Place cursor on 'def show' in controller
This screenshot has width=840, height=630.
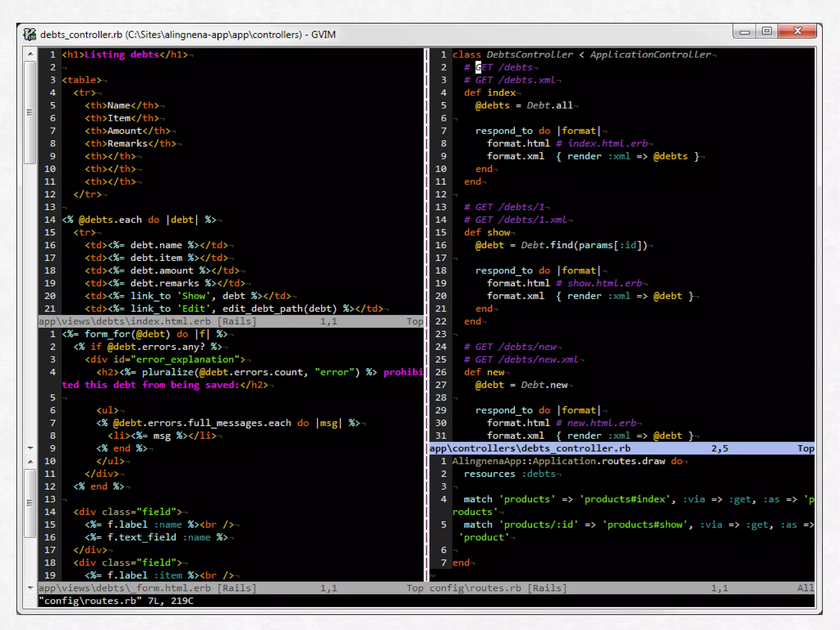tap(487, 232)
